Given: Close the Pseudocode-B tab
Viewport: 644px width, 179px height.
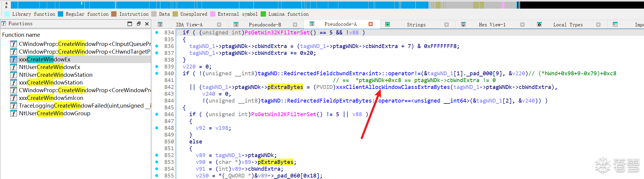Looking at the screenshot, I should [x=295, y=25].
